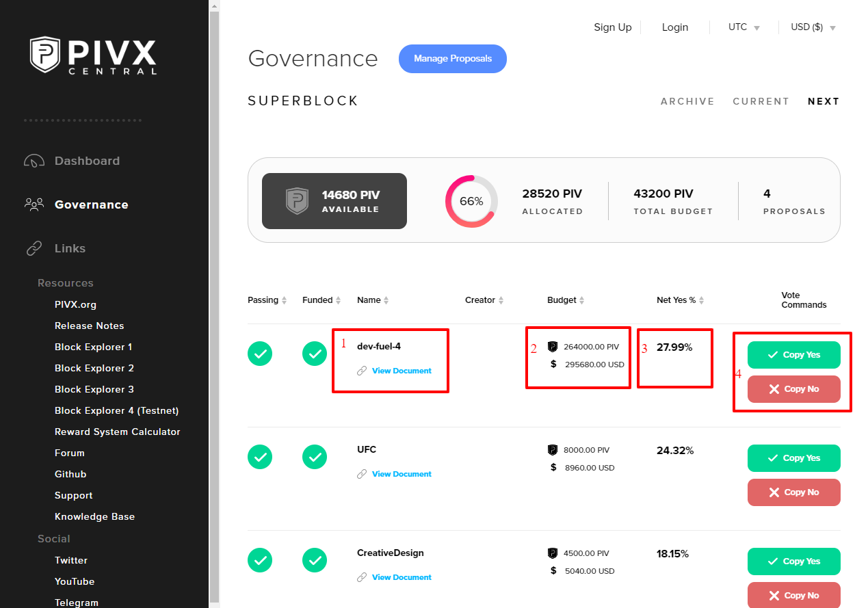Open View Document link for CreativeDesign
The width and height of the screenshot is (868, 608).
click(x=402, y=577)
